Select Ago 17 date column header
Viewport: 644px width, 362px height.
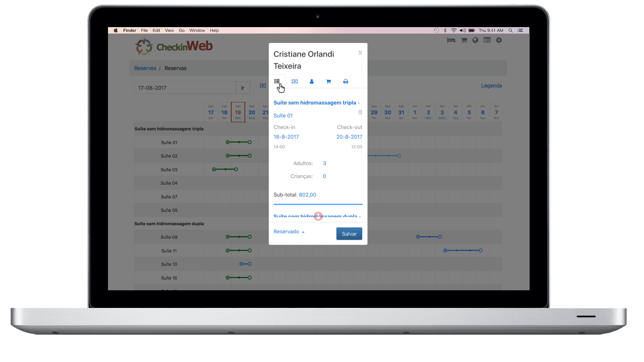211,112
